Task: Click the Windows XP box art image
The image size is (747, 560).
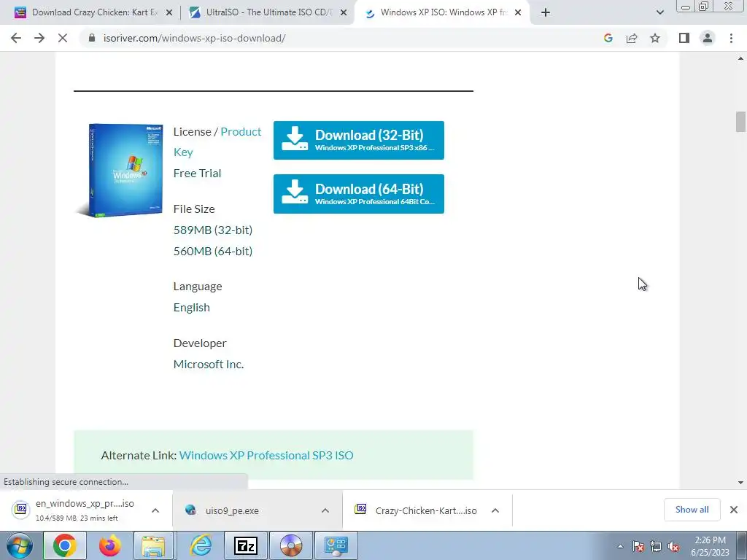Action: (x=121, y=170)
